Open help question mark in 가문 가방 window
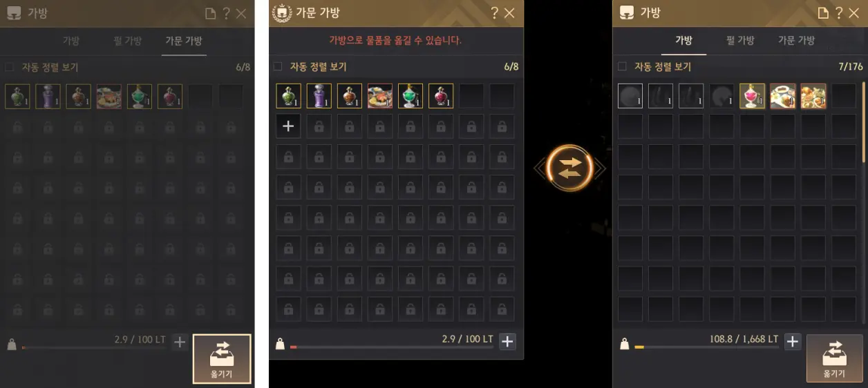Viewport: 868px width, 388px height. 494,12
